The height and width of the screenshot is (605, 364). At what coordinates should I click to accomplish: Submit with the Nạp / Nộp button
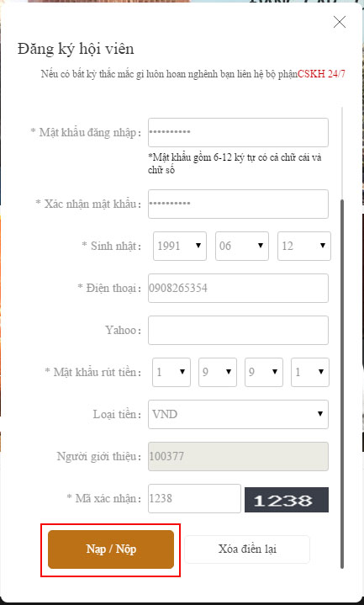(111, 549)
